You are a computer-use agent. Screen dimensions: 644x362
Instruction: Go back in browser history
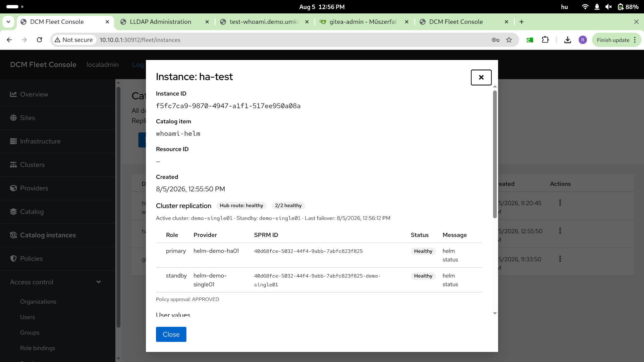coord(9,40)
